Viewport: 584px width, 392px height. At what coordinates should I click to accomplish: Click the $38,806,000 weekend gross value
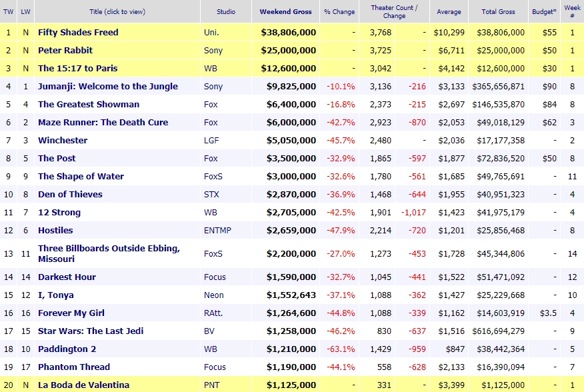pos(288,33)
